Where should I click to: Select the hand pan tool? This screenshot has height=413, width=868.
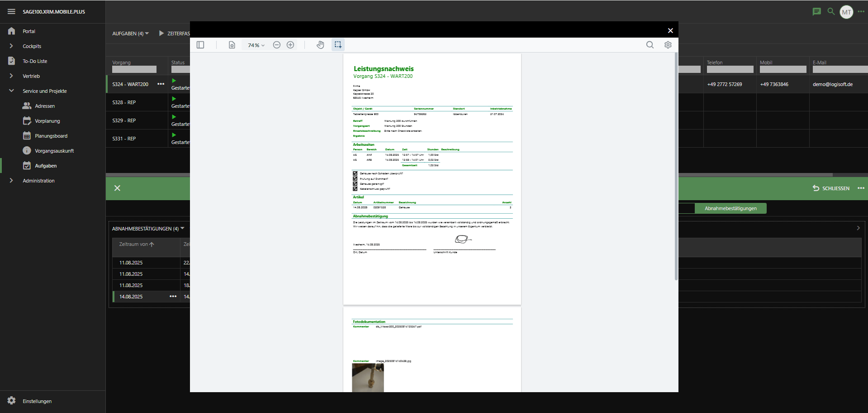click(320, 45)
